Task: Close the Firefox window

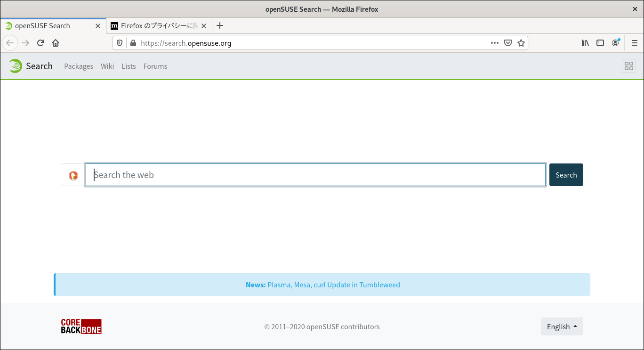Action: (x=635, y=9)
